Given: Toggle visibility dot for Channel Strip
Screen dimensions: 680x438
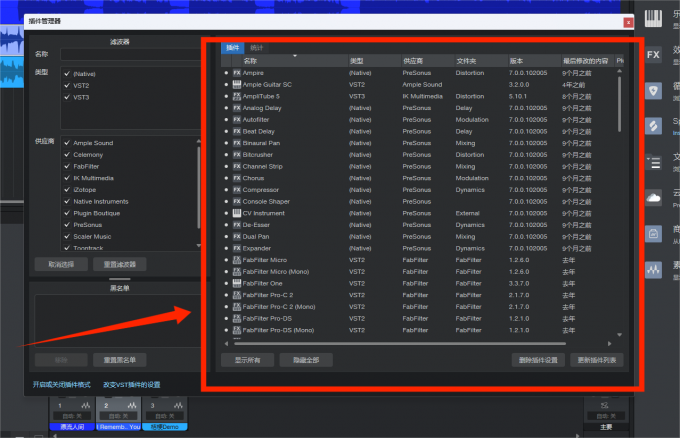Looking at the screenshot, I should [x=226, y=167].
